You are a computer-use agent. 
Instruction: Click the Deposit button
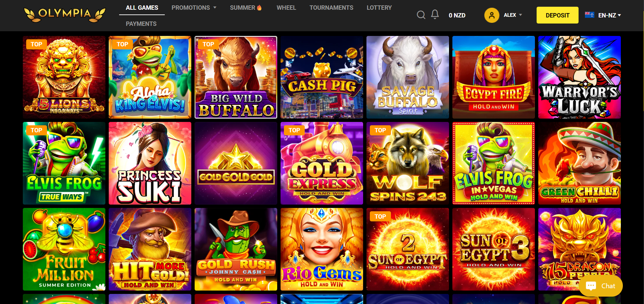pos(557,15)
